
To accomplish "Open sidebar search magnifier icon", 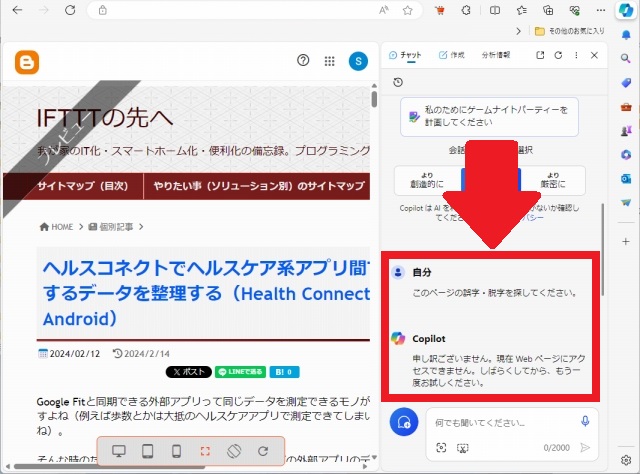I will click(626, 58).
